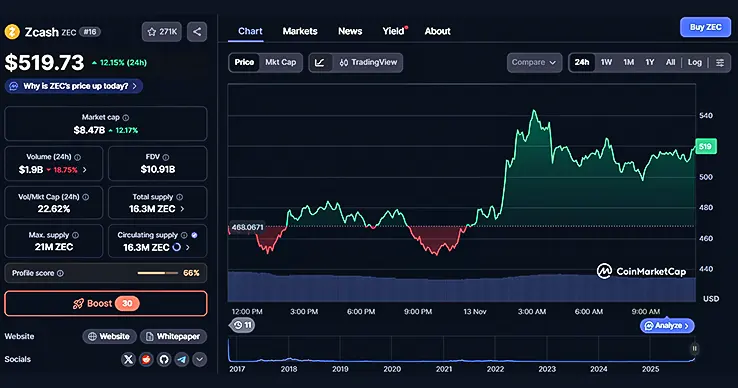Click the 21M ZEC max supply value
Screen dimensions: 738x388
click(54, 247)
